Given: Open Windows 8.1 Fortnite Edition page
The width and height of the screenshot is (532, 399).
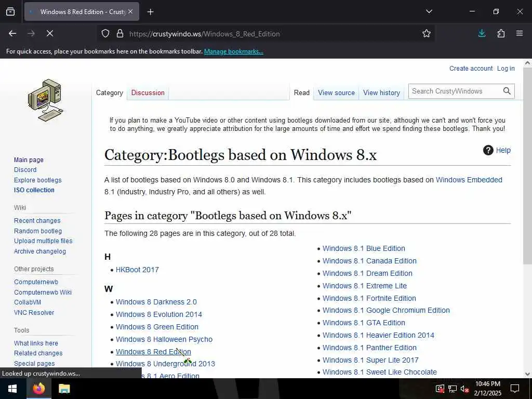Looking at the screenshot, I should pyautogui.click(x=369, y=298).
